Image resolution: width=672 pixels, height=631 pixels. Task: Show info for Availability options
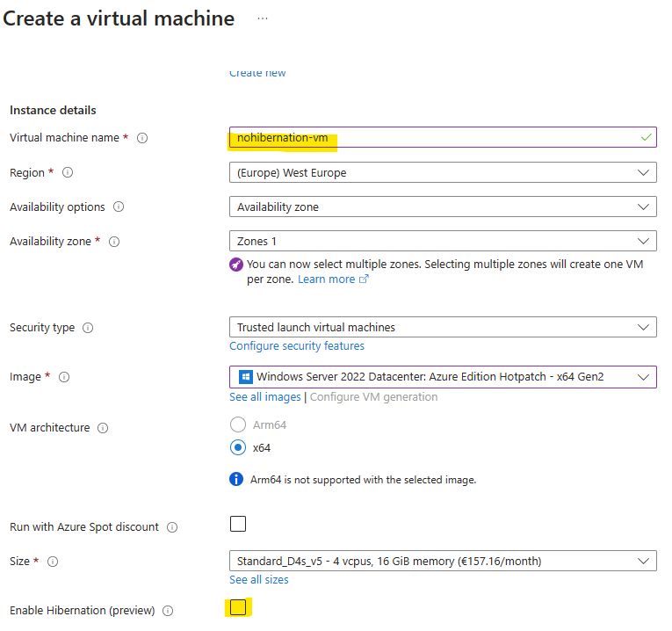coord(119,207)
